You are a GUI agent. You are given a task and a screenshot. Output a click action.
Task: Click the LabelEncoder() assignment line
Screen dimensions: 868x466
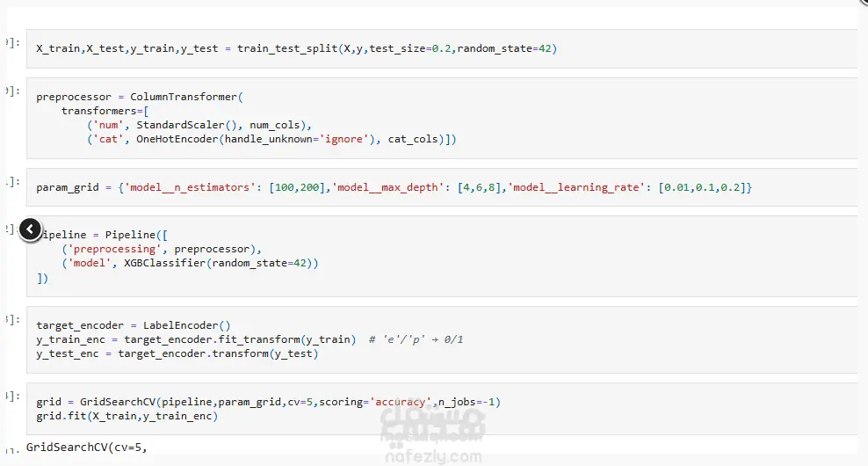click(134, 326)
